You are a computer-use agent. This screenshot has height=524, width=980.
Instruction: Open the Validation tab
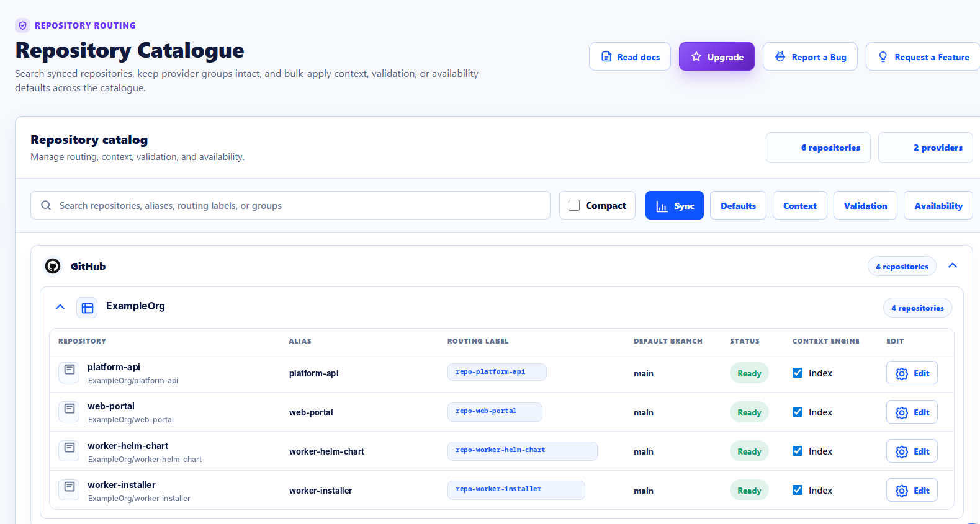[x=865, y=205]
